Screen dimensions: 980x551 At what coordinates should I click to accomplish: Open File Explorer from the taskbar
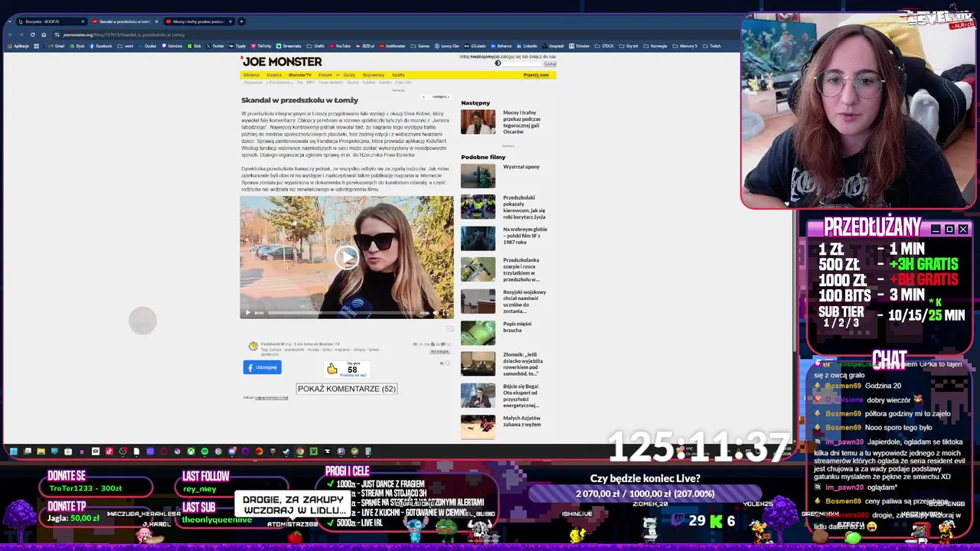pos(41,452)
